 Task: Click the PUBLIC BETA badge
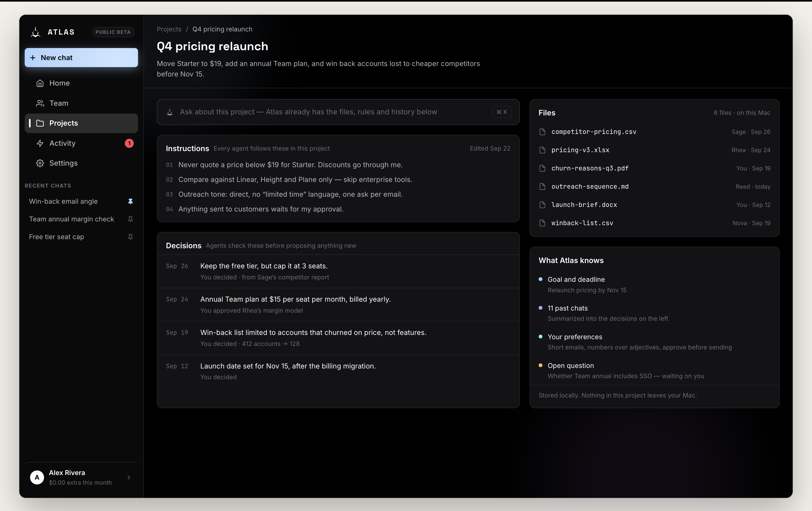(113, 32)
